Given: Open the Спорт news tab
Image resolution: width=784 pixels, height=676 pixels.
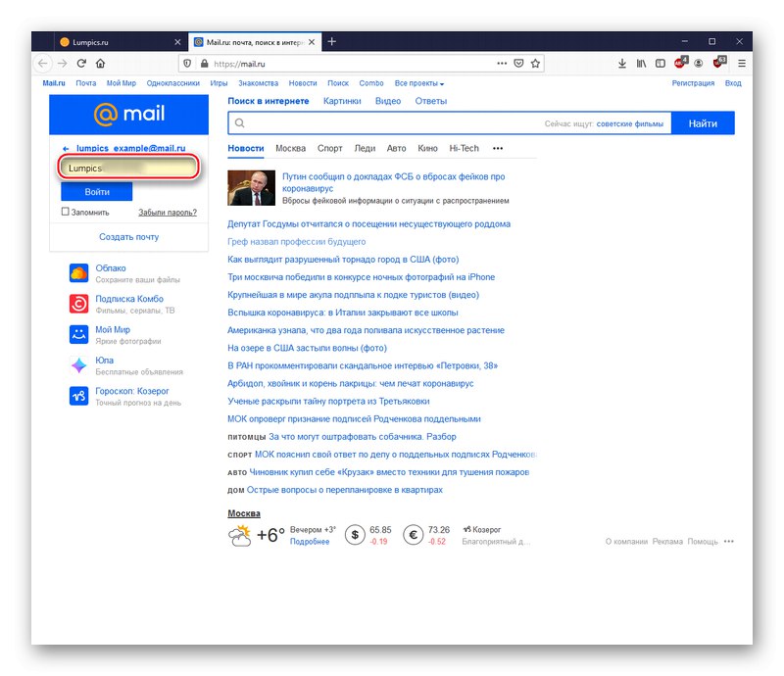Looking at the screenshot, I should click(x=330, y=149).
